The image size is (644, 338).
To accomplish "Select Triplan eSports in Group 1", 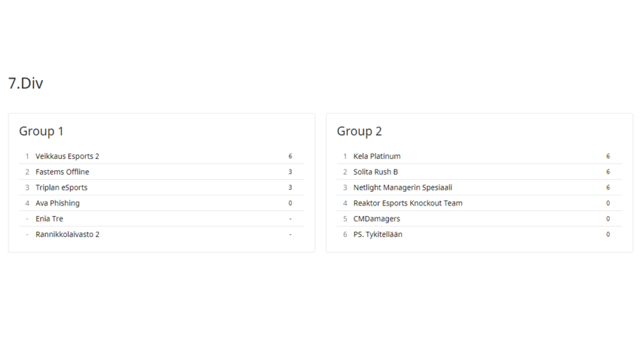I will click(61, 188).
